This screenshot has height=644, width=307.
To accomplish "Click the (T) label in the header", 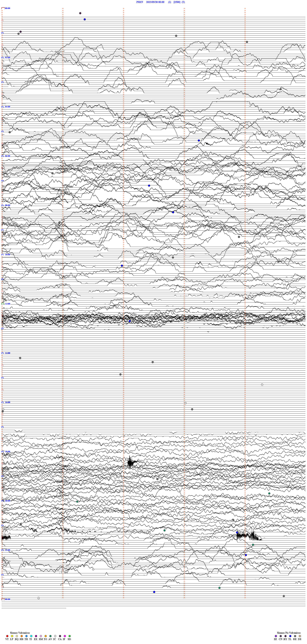I will tap(183, 2).
